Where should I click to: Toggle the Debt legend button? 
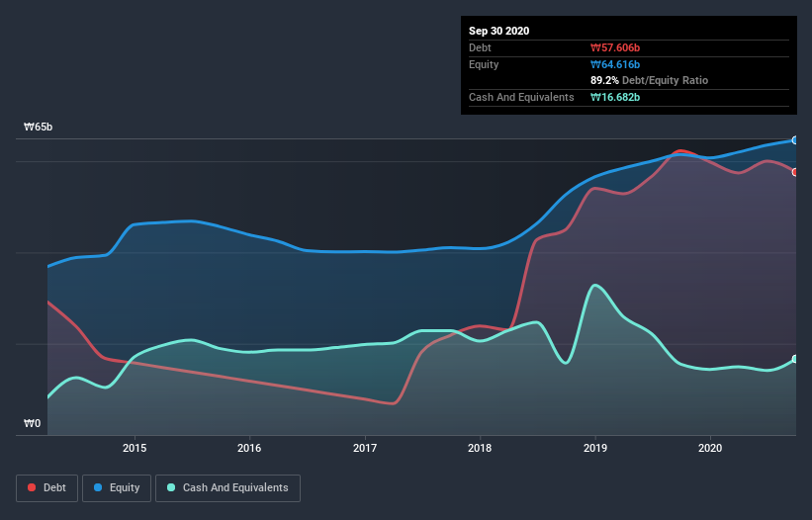click(46, 488)
